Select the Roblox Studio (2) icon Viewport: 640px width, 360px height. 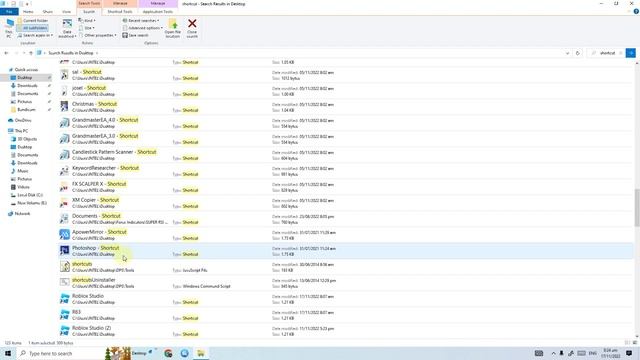[x=64, y=331]
